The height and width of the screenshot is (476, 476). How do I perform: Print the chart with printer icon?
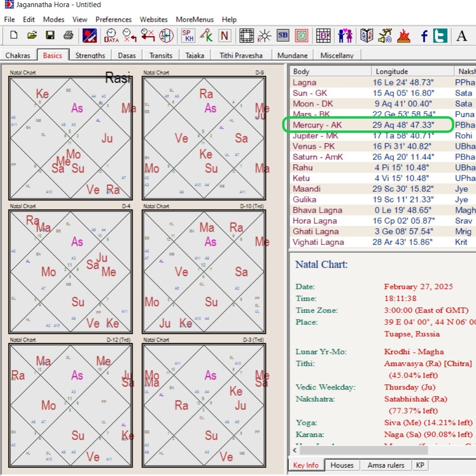coord(68,35)
